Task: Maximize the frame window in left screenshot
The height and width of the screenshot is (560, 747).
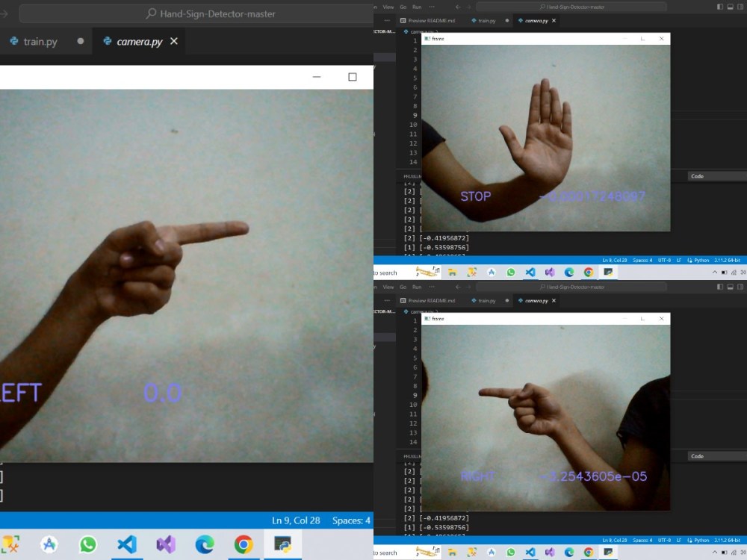Action: click(x=353, y=77)
